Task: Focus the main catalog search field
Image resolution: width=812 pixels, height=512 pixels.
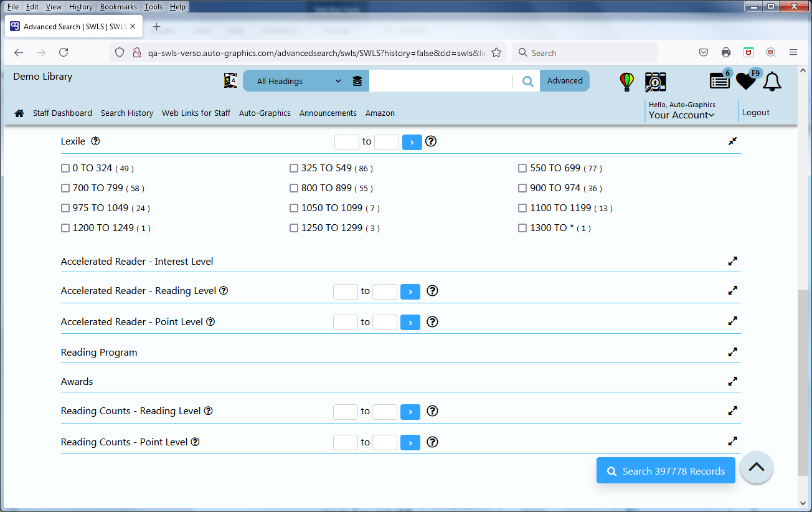Action: (x=440, y=81)
